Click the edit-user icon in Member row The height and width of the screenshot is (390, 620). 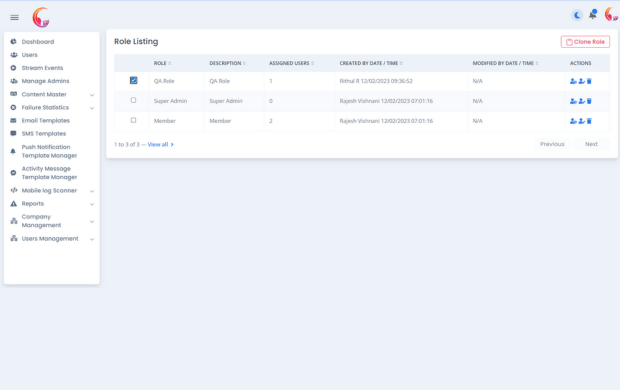click(x=581, y=121)
